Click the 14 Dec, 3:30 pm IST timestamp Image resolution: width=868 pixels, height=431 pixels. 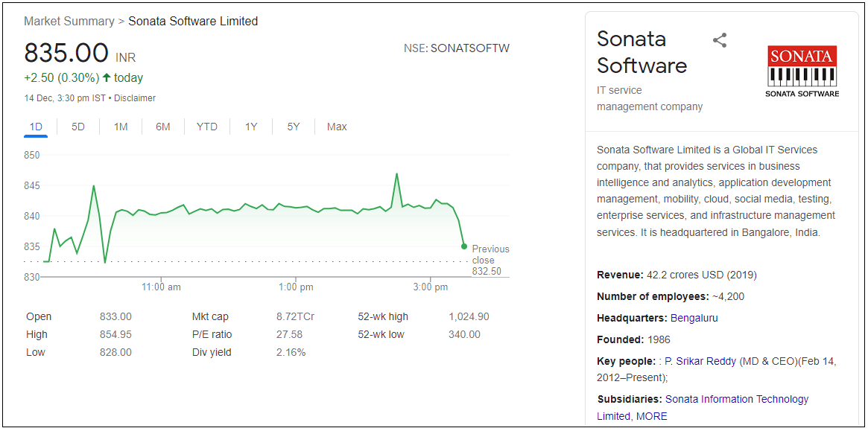click(x=66, y=98)
